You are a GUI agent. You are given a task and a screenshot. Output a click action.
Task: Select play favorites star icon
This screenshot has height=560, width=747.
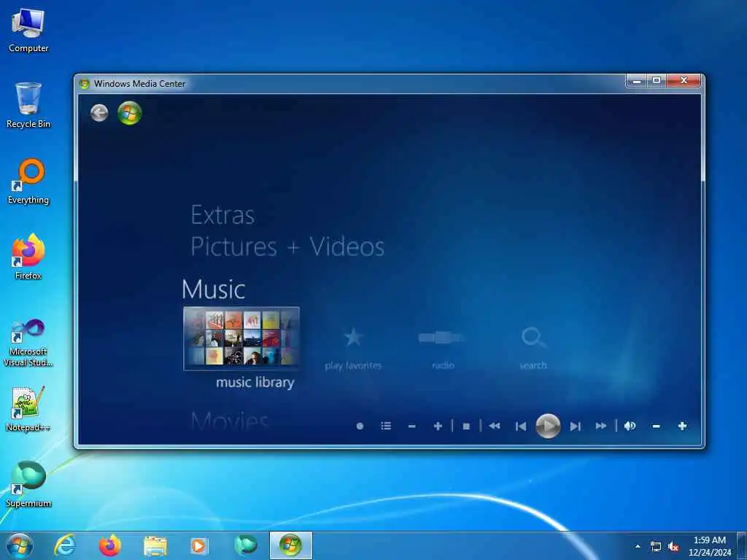point(353,338)
